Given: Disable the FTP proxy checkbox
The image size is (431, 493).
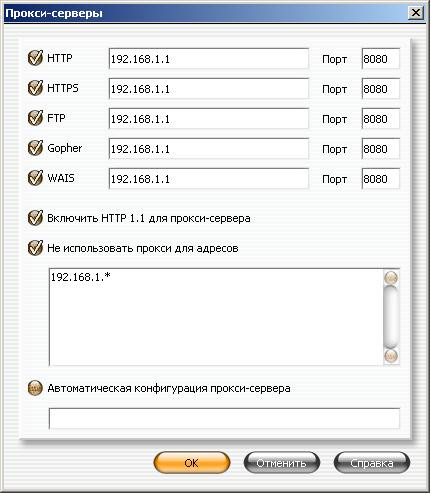Looking at the screenshot, I should click(35, 118).
